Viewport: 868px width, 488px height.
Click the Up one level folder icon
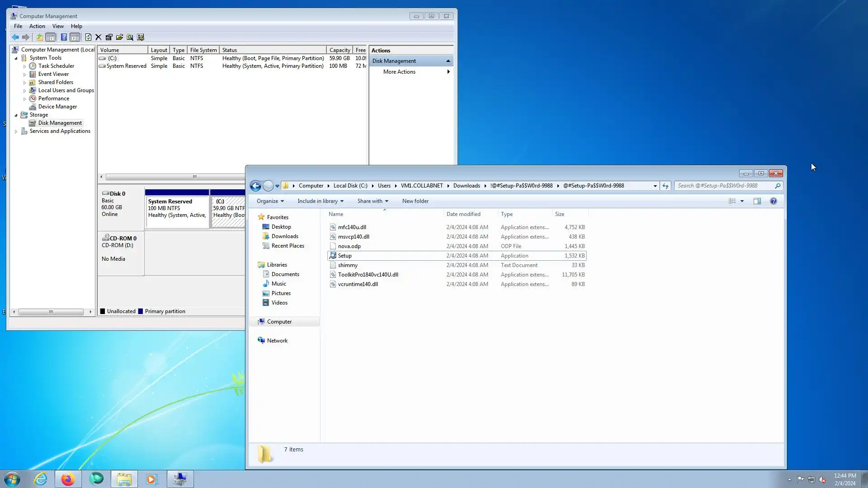(x=40, y=38)
